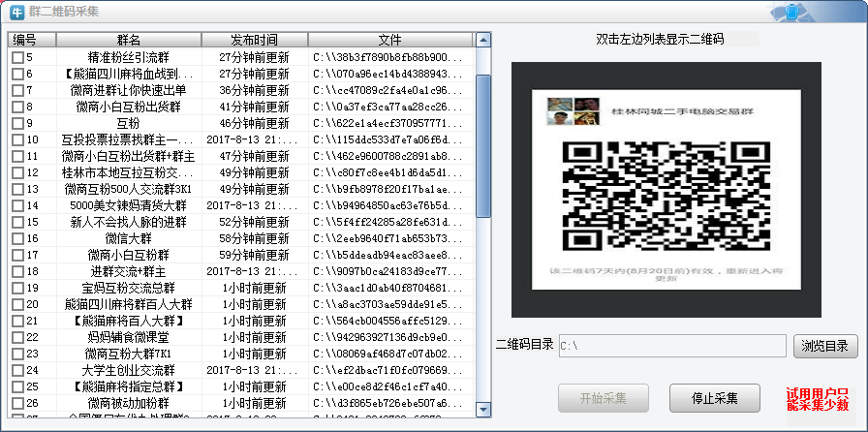Click the disabled 开始采集 button
This screenshot has height=432, width=868.
[x=604, y=398]
